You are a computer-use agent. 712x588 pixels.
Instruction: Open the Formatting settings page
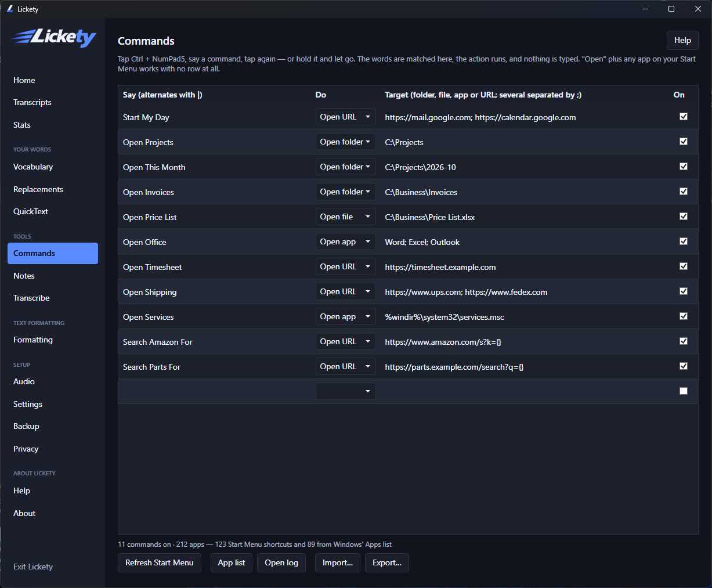tap(53, 340)
